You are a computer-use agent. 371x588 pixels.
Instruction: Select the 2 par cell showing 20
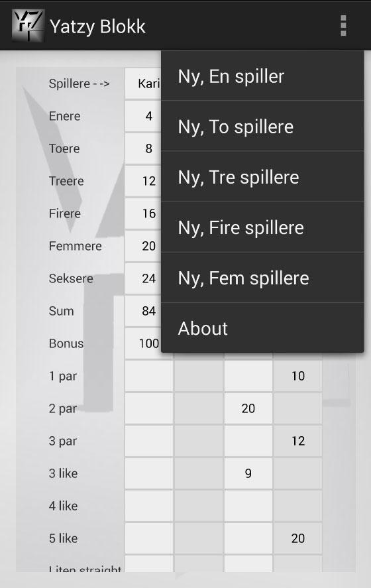[x=248, y=408]
